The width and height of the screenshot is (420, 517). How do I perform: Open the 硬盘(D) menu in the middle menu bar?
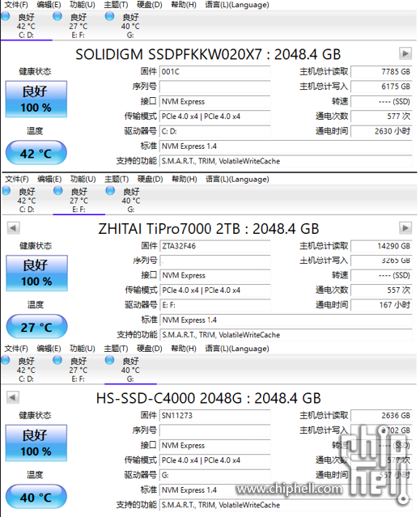click(x=151, y=179)
